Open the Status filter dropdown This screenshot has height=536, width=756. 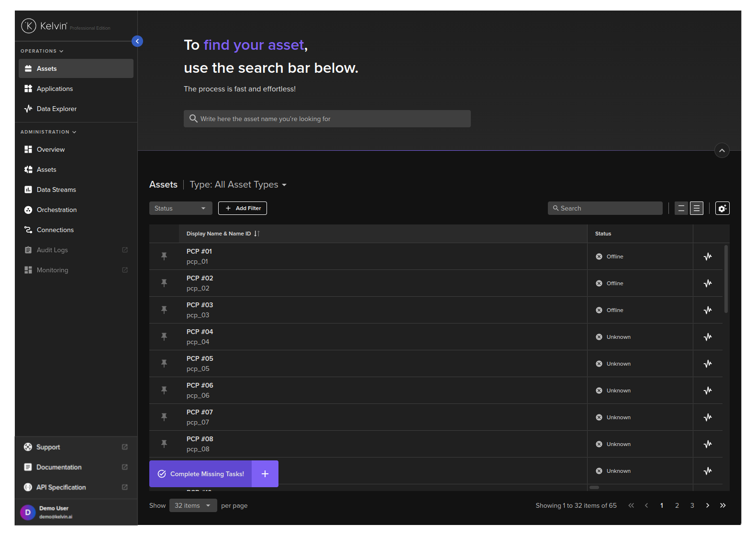point(180,208)
